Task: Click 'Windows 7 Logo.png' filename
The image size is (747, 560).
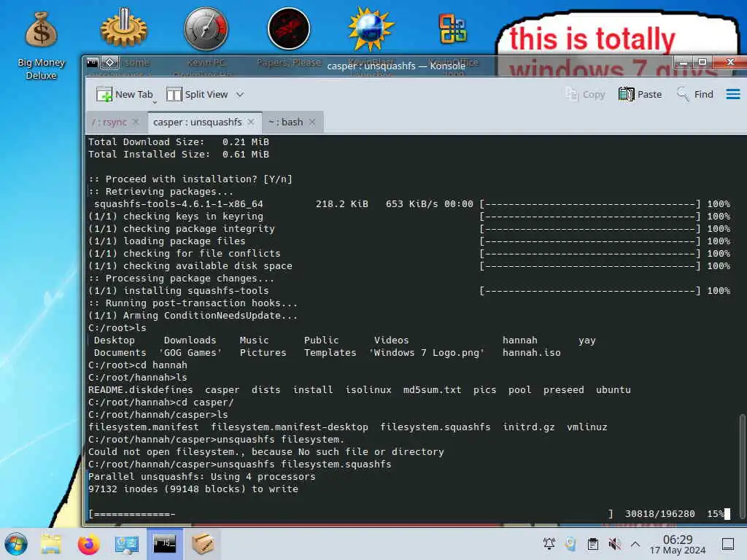Action: click(426, 353)
